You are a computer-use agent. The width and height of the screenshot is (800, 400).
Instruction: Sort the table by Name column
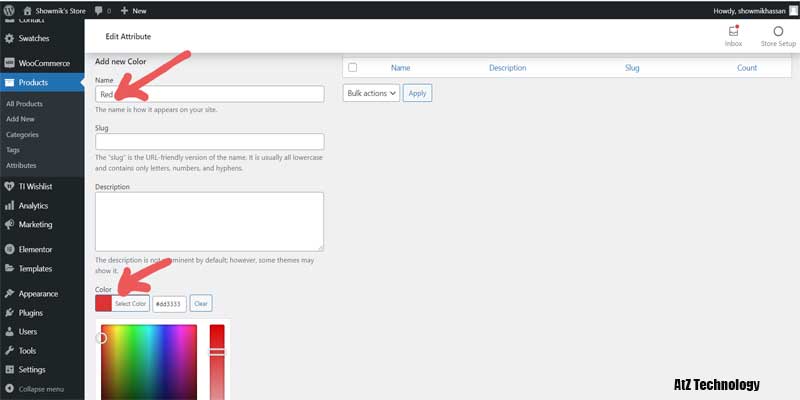tap(400, 68)
